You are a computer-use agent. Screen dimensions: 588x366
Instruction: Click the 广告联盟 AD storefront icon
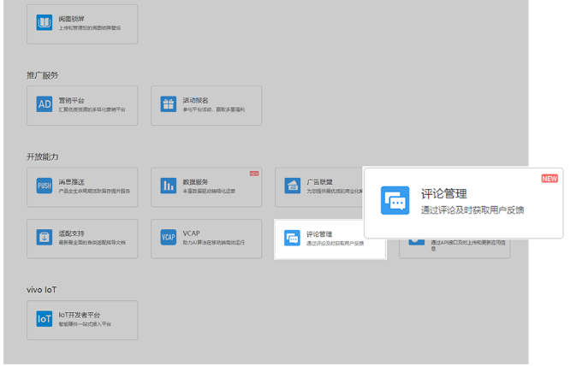coord(293,186)
